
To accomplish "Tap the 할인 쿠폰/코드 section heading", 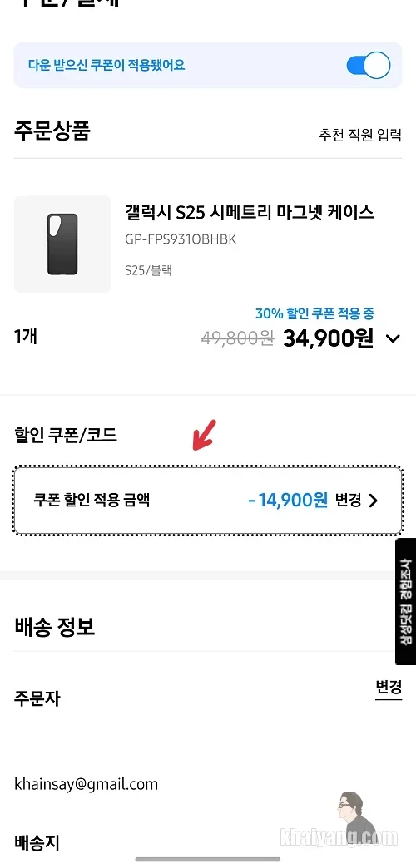I will pos(66,436).
